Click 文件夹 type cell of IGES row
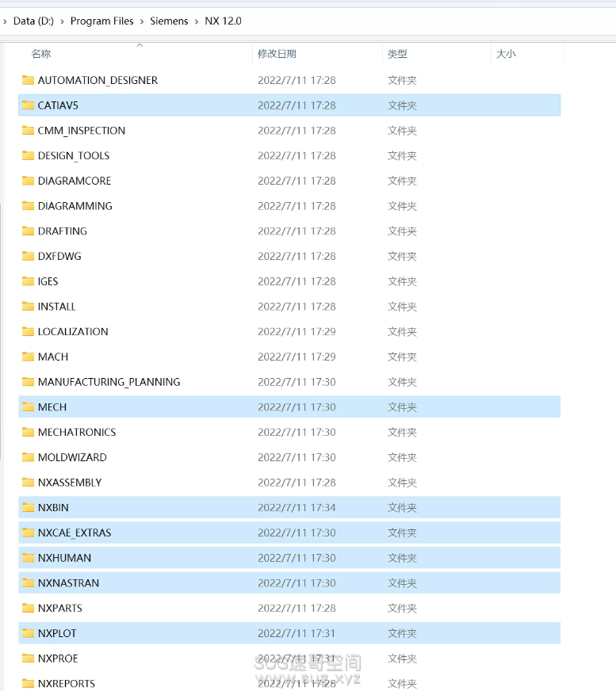Screen dimensions: 616x691 coord(402,281)
